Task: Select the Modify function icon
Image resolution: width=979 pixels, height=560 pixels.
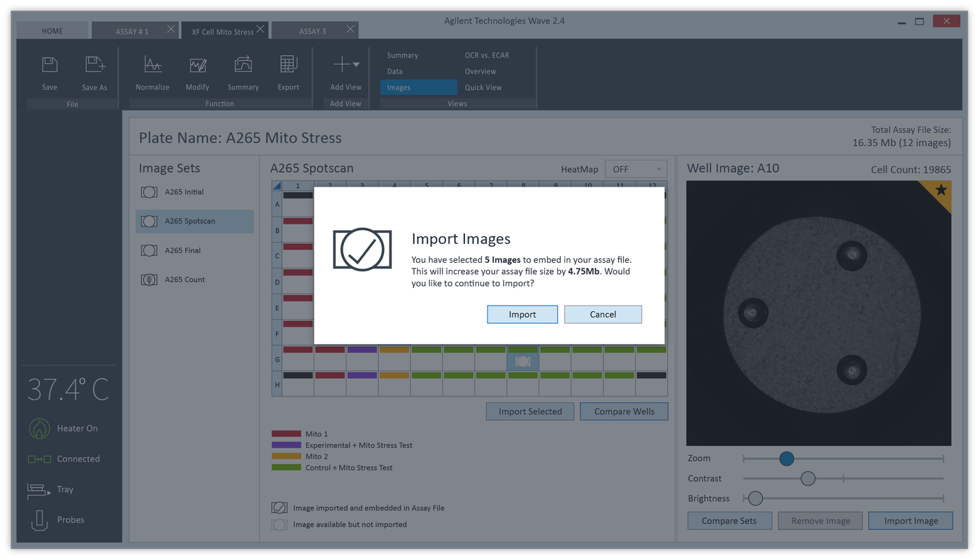Action: [197, 70]
